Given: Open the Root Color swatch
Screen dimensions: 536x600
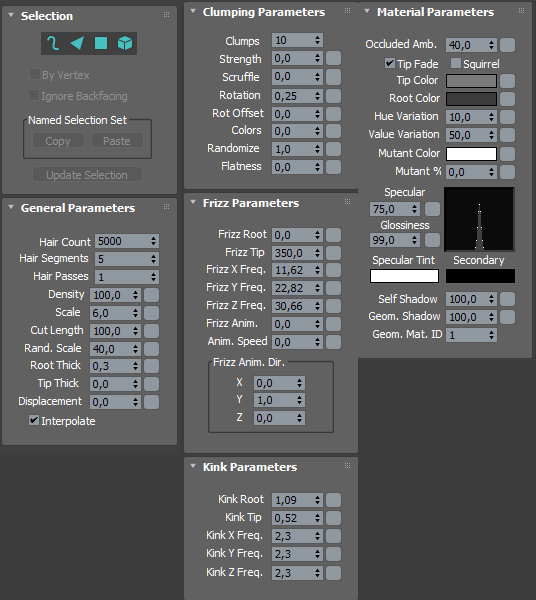Looking at the screenshot, I should (x=471, y=99).
